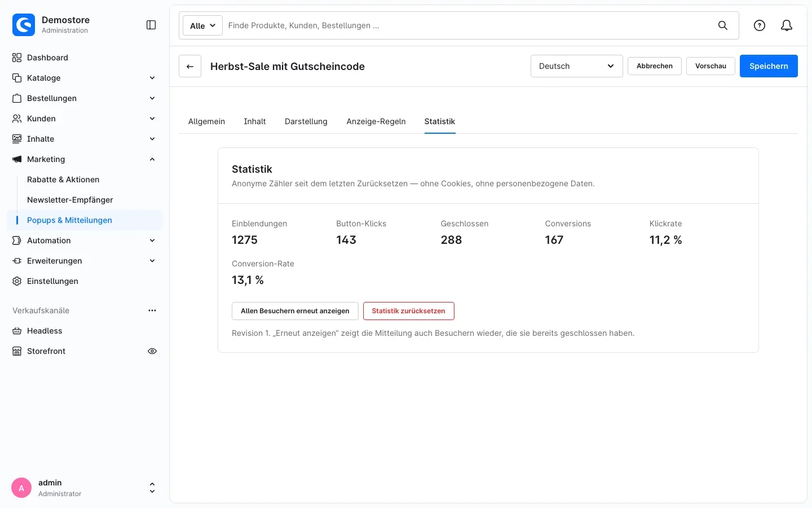Image resolution: width=812 pixels, height=508 pixels.
Task: Open notifications bell icon
Action: (x=787, y=25)
